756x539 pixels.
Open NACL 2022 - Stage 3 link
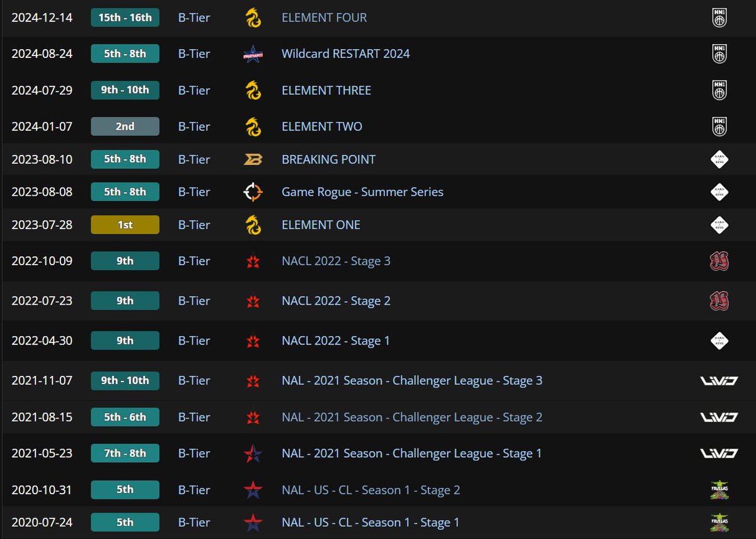[x=336, y=261]
